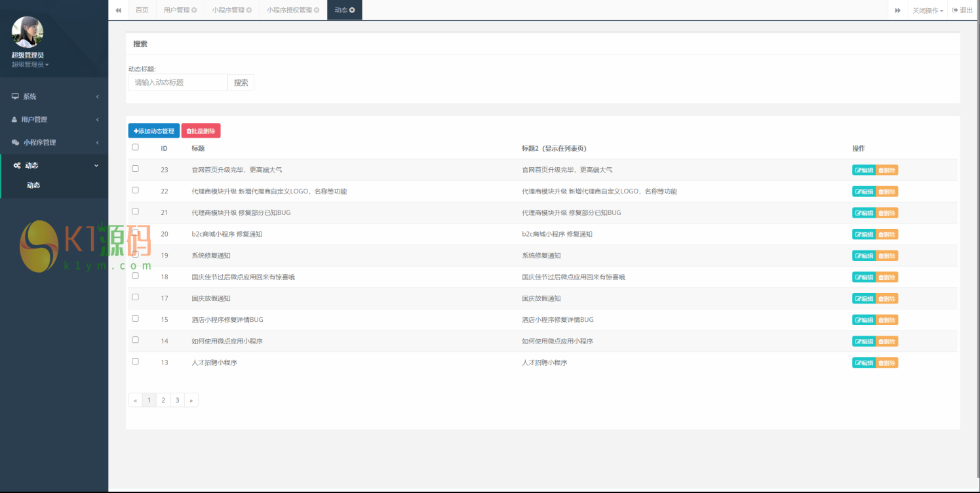Expand the 系统 menu using its chevron
The height and width of the screenshot is (493, 980).
(x=97, y=96)
